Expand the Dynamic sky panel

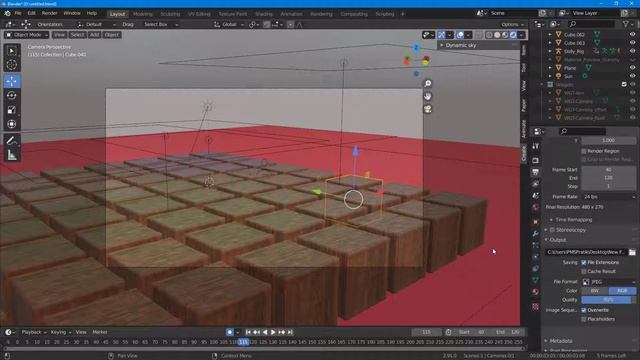(460, 45)
